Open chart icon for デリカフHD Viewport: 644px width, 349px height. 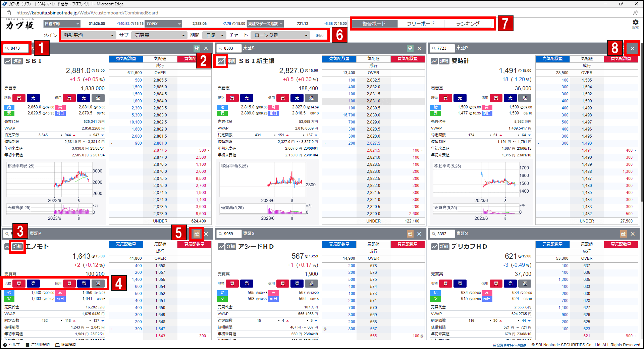pyautogui.click(x=434, y=247)
